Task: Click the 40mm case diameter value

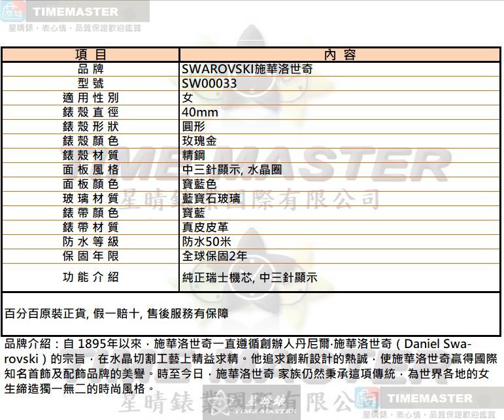Action: (200, 113)
